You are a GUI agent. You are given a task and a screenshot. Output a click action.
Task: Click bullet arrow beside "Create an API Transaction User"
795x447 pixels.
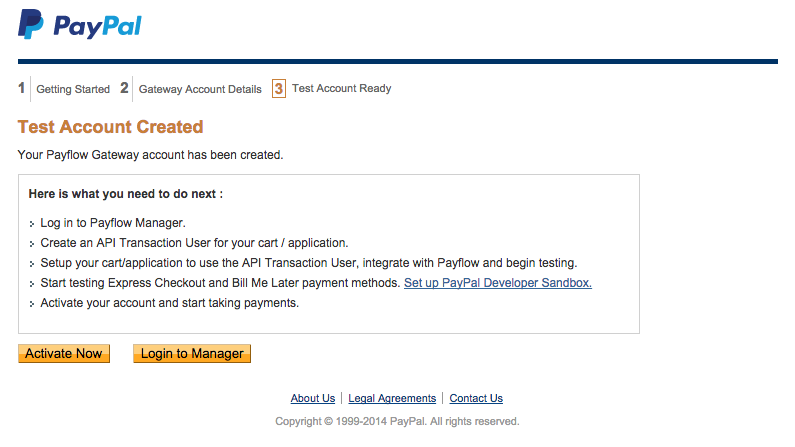pyautogui.click(x=32, y=244)
